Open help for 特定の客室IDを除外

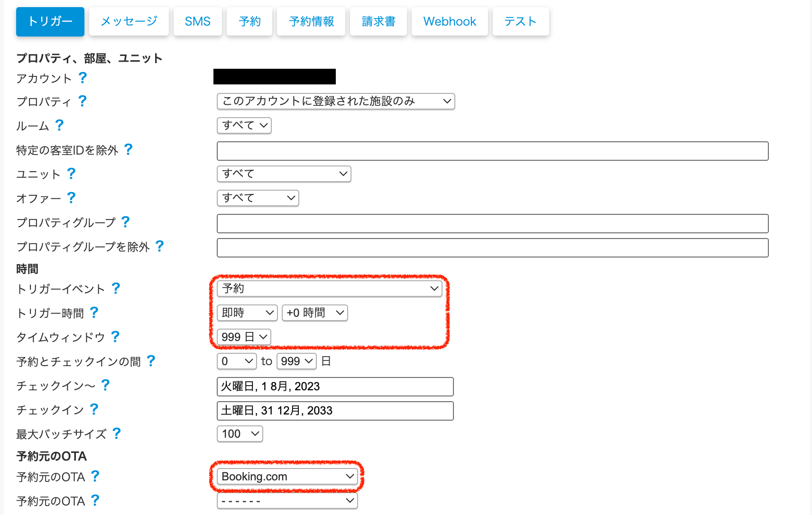click(128, 149)
